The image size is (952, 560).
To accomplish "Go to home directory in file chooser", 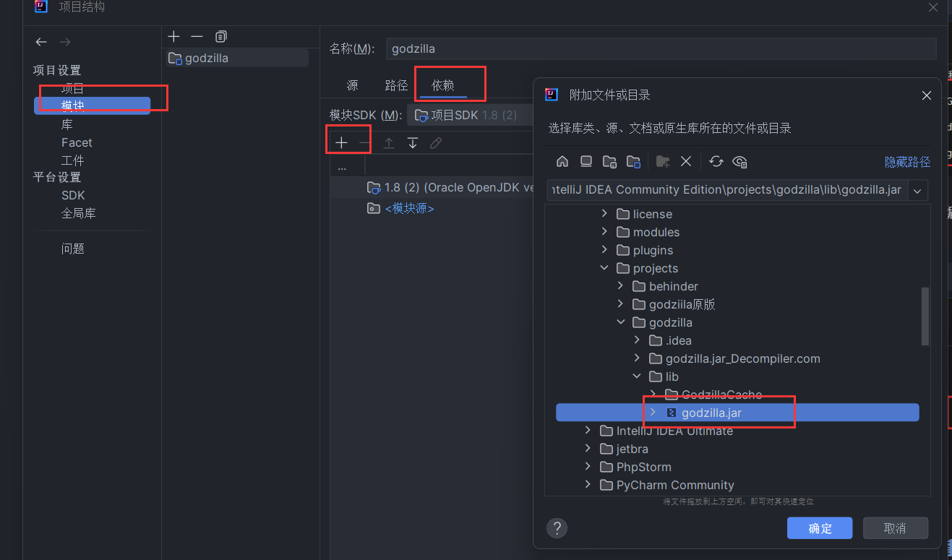I will point(562,161).
